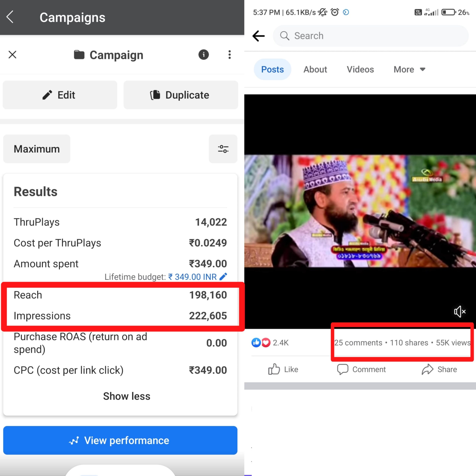Image resolution: width=476 pixels, height=476 pixels.
Task: Go back using the Facebook back arrow
Action: (x=258, y=36)
